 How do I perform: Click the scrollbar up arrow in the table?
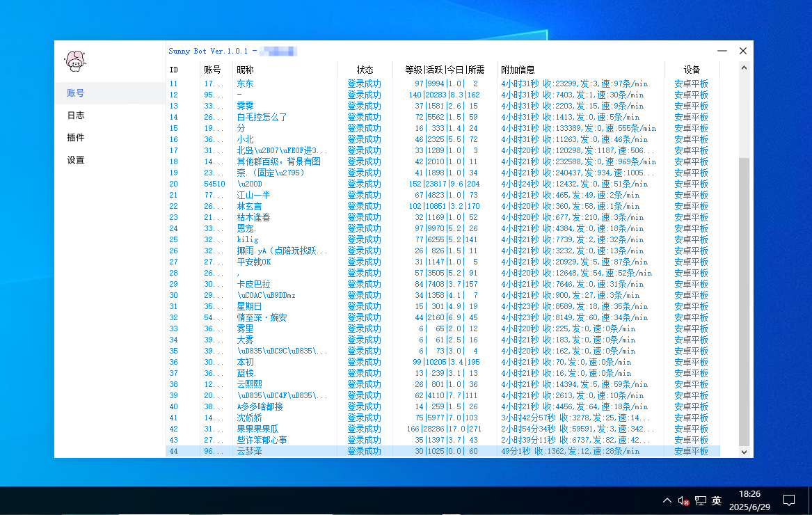(x=744, y=68)
